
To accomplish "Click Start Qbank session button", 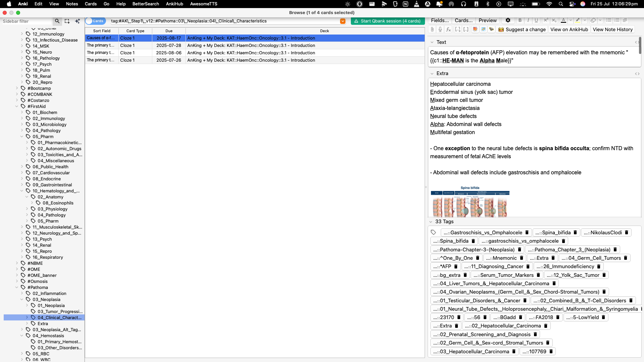I will pyautogui.click(x=387, y=21).
